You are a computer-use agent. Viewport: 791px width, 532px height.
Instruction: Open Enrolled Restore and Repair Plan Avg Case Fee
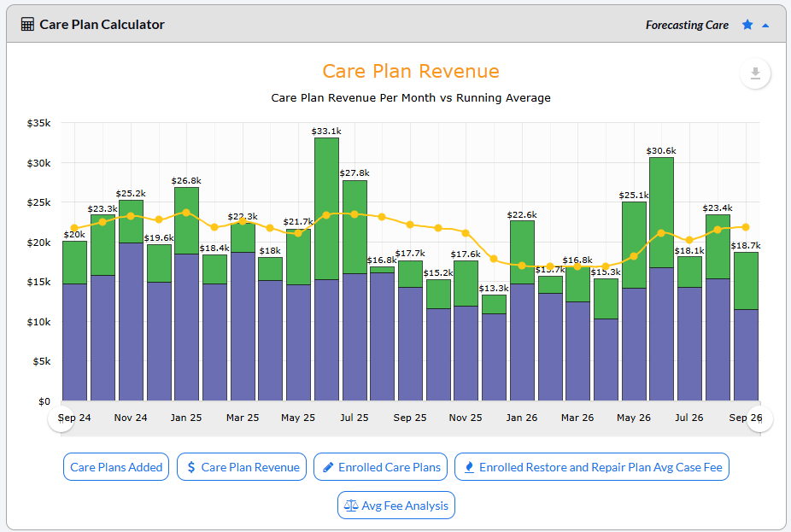click(x=592, y=467)
